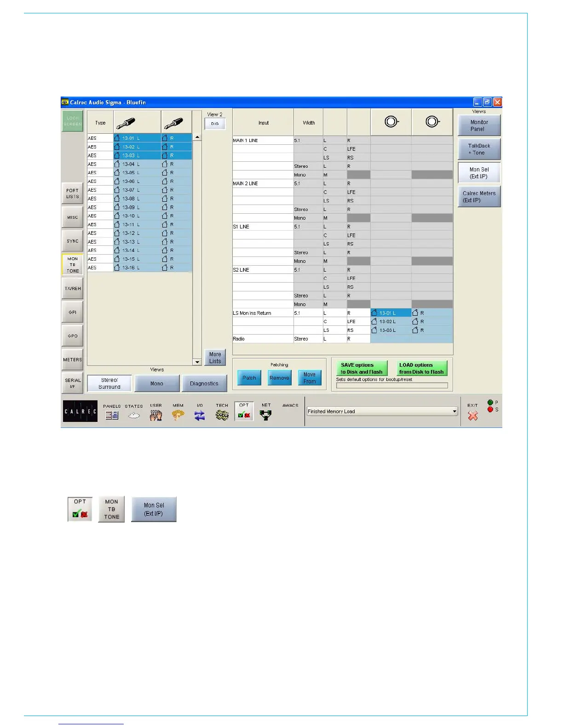Open the I/O arrows icon

200,412
